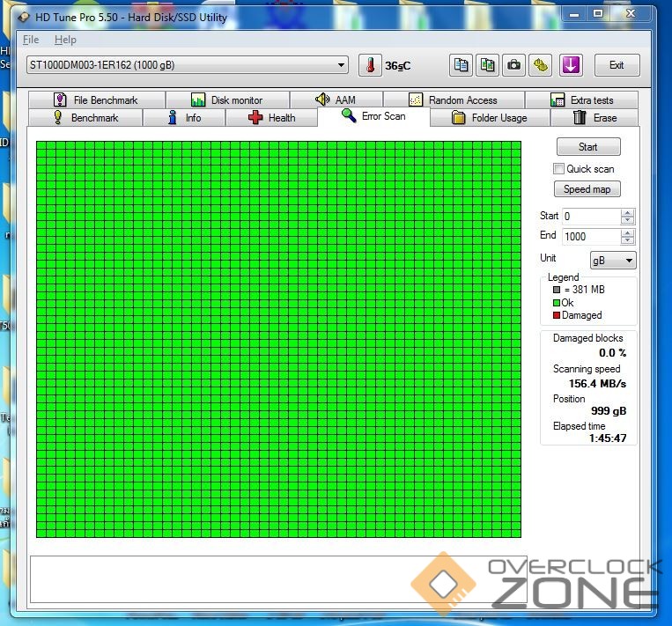Click the End position input field
The image size is (672, 626).
point(592,237)
